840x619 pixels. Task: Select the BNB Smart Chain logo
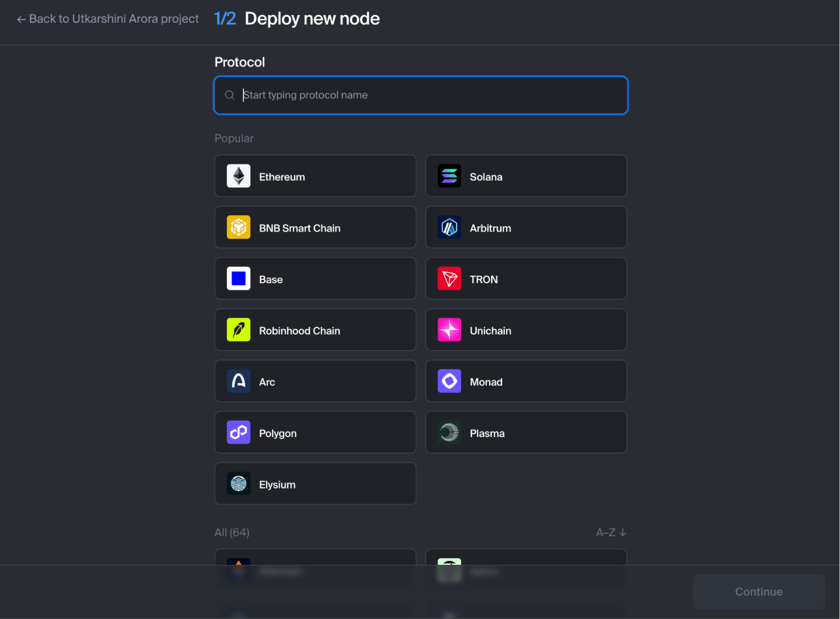239,228
